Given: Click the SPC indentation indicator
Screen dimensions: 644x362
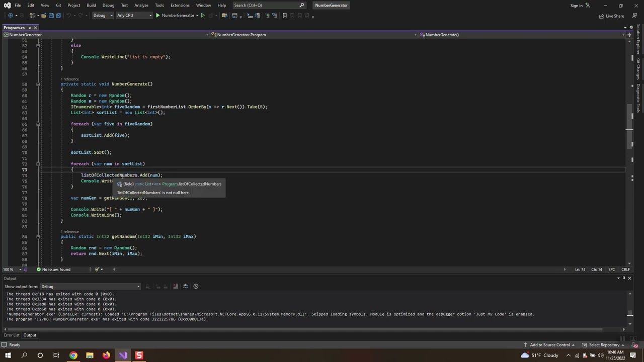Looking at the screenshot, I should (x=611, y=269).
